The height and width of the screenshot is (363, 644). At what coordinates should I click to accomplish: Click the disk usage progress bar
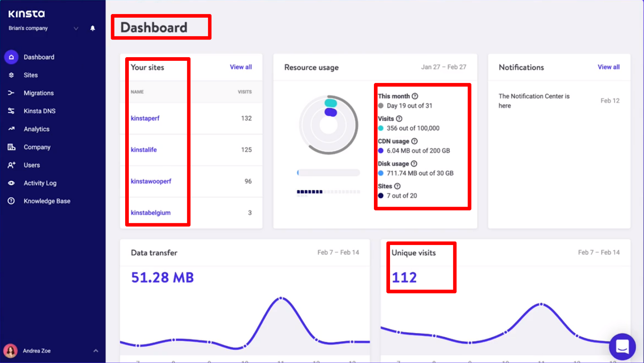(328, 173)
